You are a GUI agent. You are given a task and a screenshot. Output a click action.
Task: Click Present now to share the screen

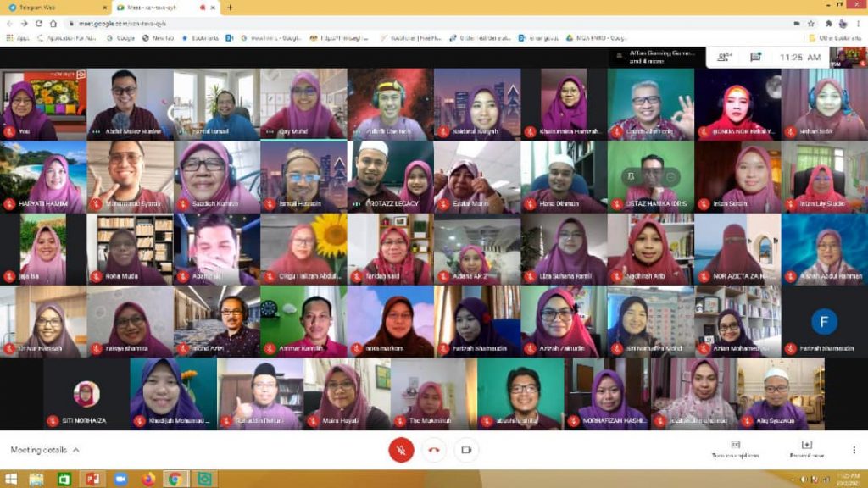pyautogui.click(x=806, y=449)
